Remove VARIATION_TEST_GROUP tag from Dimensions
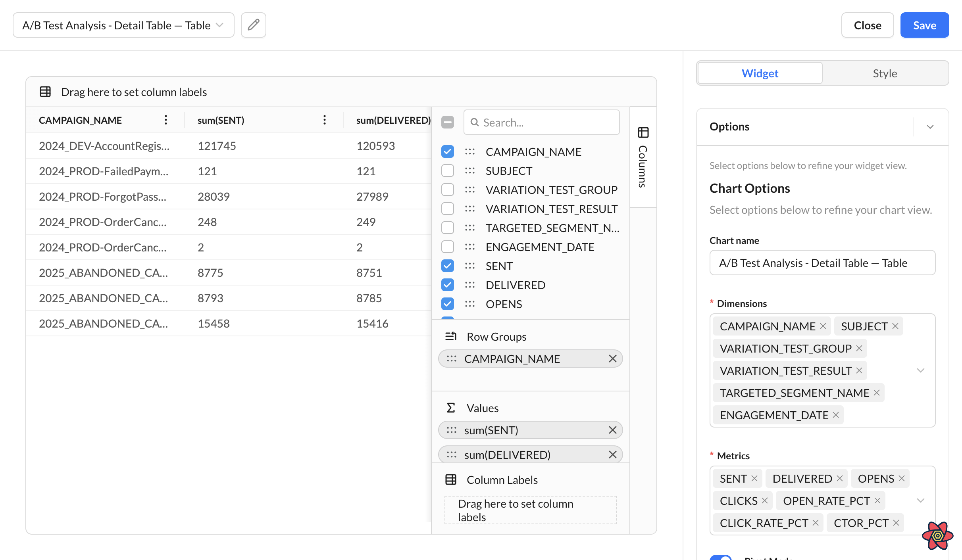Image resolution: width=962 pixels, height=560 pixels. [x=859, y=348]
